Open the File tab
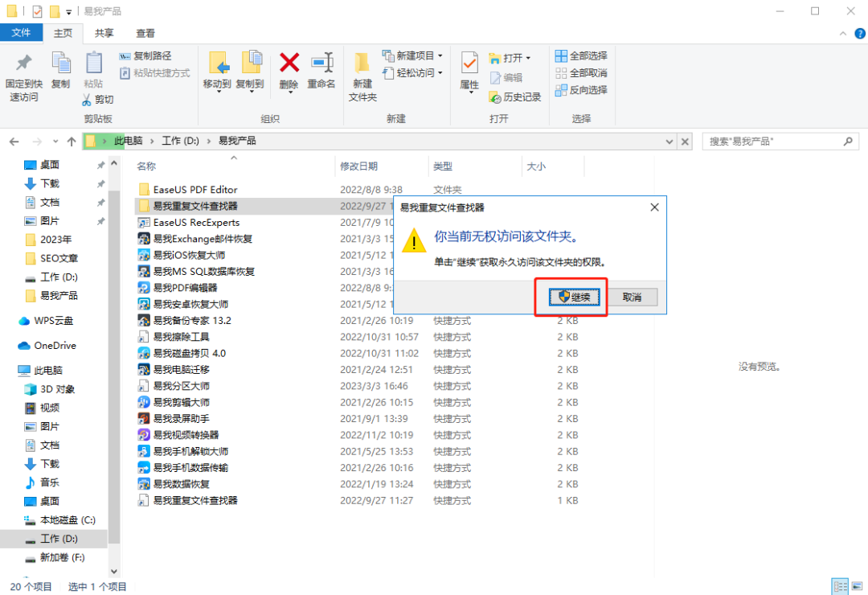This screenshot has height=595, width=868. coord(21,33)
